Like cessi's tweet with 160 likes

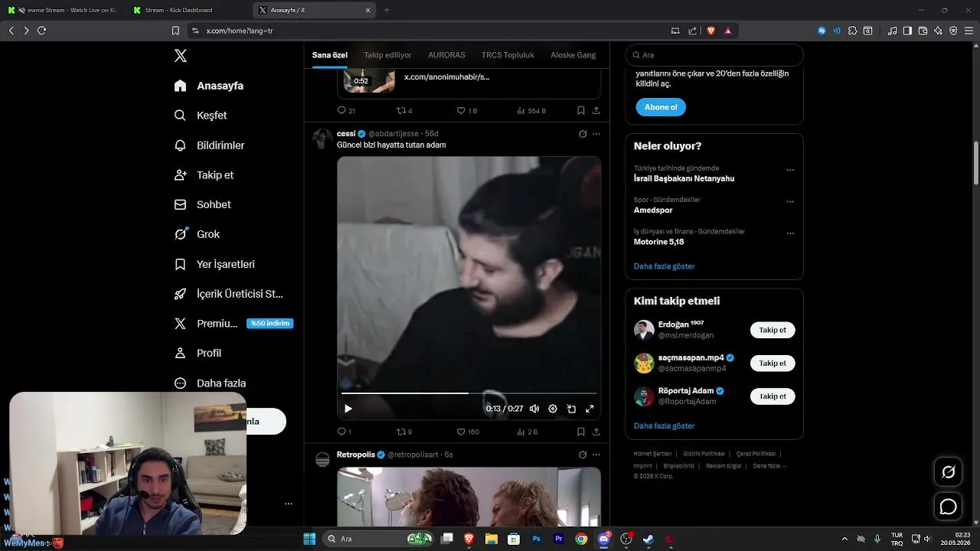(x=468, y=432)
